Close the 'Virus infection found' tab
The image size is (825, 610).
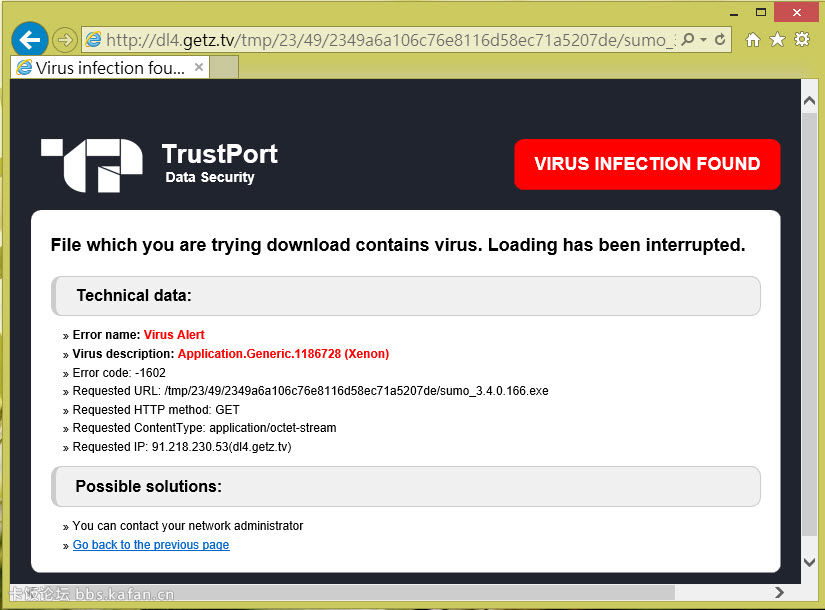tap(199, 68)
